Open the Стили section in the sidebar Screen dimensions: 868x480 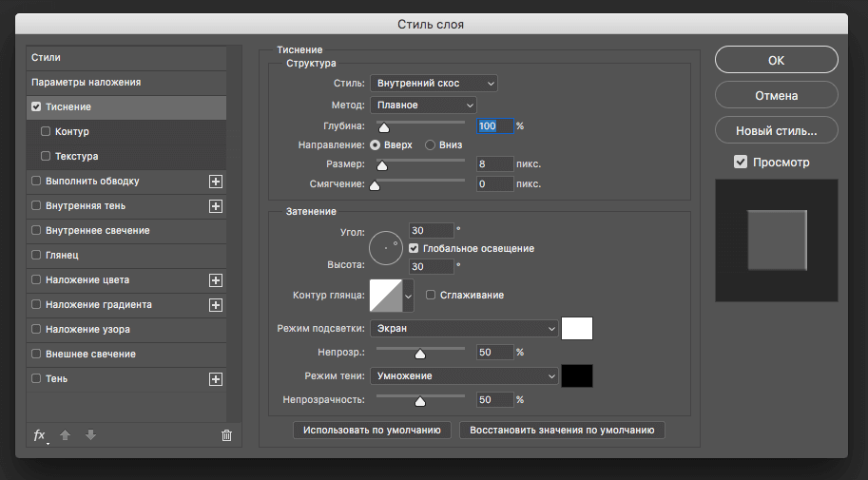click(46, 58)
